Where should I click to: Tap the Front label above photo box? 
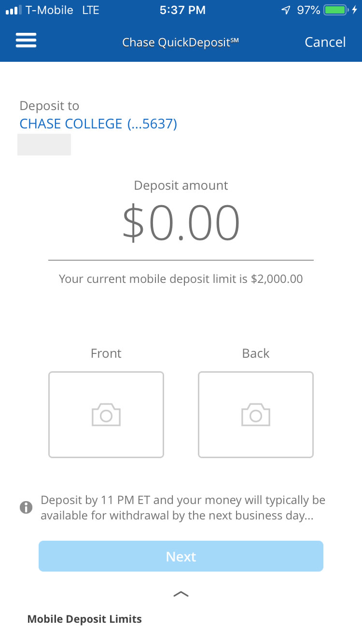106,353
